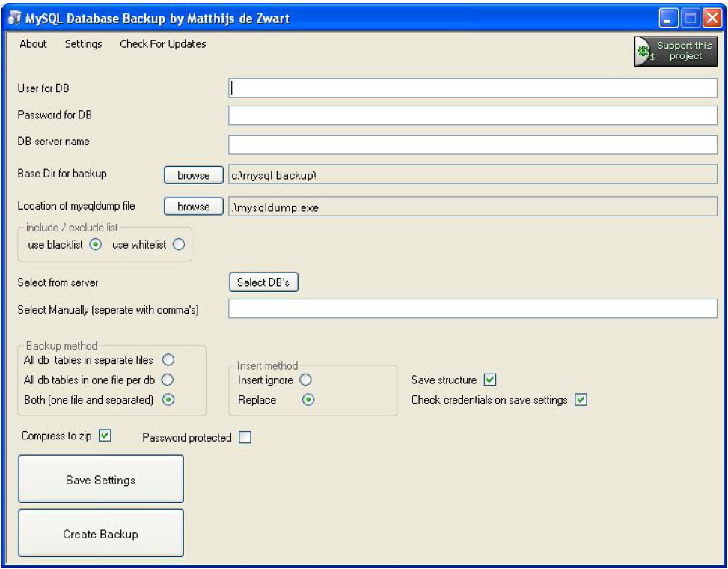Choose Both (one file and separated)
This screenshot has height=569, width=728.
tap(168, 400)
